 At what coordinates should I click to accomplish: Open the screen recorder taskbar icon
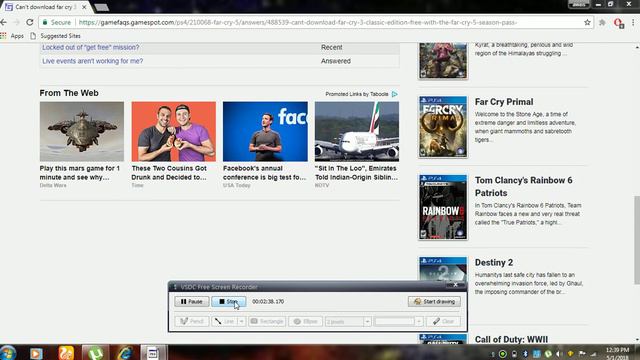click(153, 353)
